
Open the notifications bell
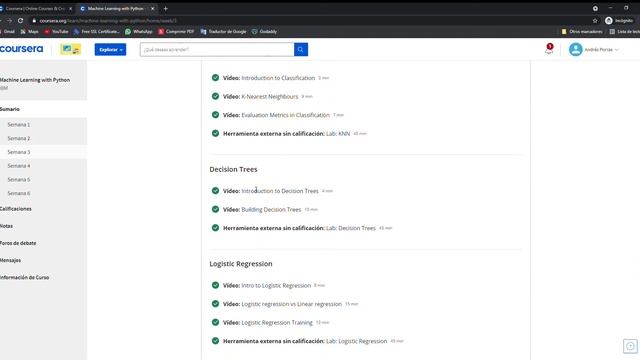click(x=549, y=49)
